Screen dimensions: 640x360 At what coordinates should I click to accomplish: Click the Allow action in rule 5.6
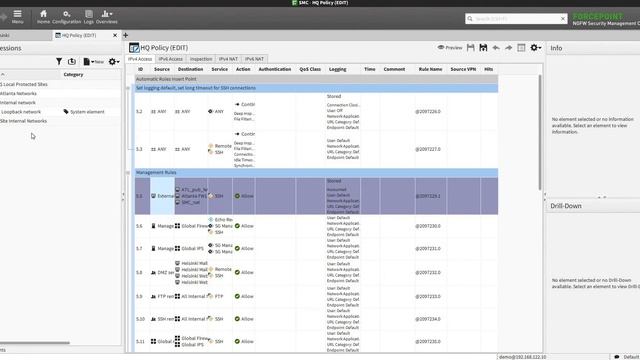(244, 226)
